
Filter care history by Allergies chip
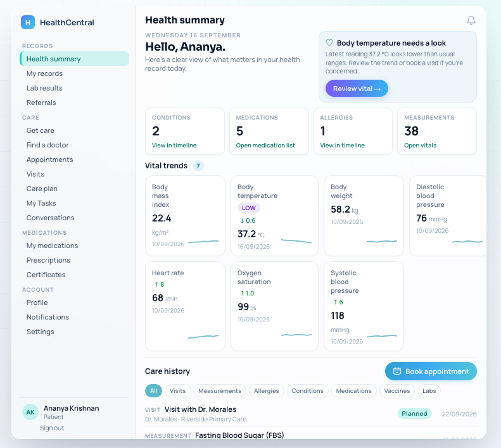click(x=267, y=391)
